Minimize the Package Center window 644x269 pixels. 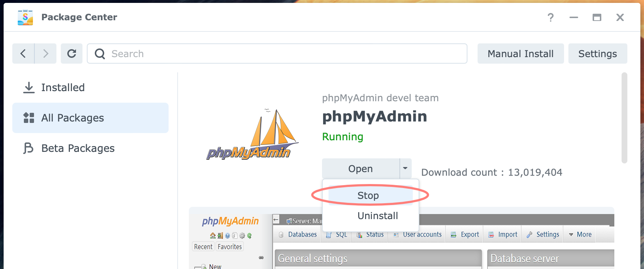pyautogui.click(x=574, y=17)
